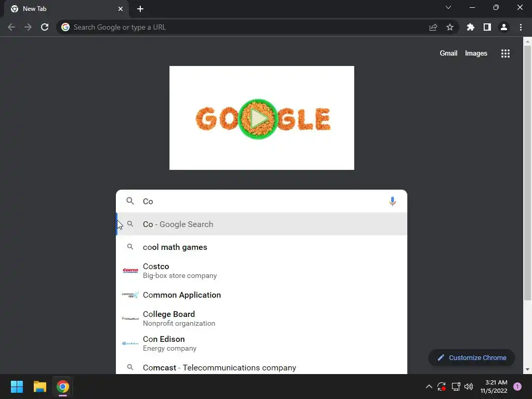Click the sync update tray icon
Viewport: 532px width, 399px height.
click(442, 387)
